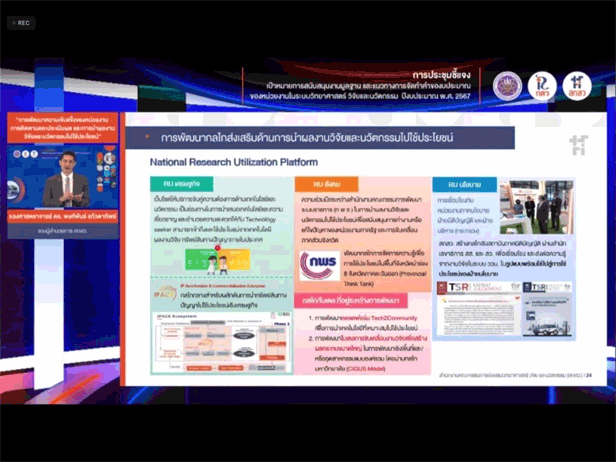Click the pink กลไกขับเคลื่อน section label
This screenshot has width=616, height=462.
coord(351,300)
